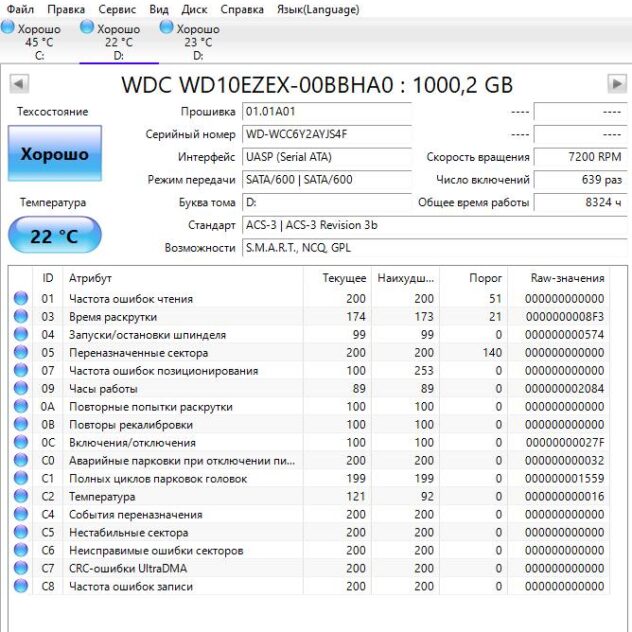Open the Файл menu
This screenshot has height=632, width=632.
21,9
